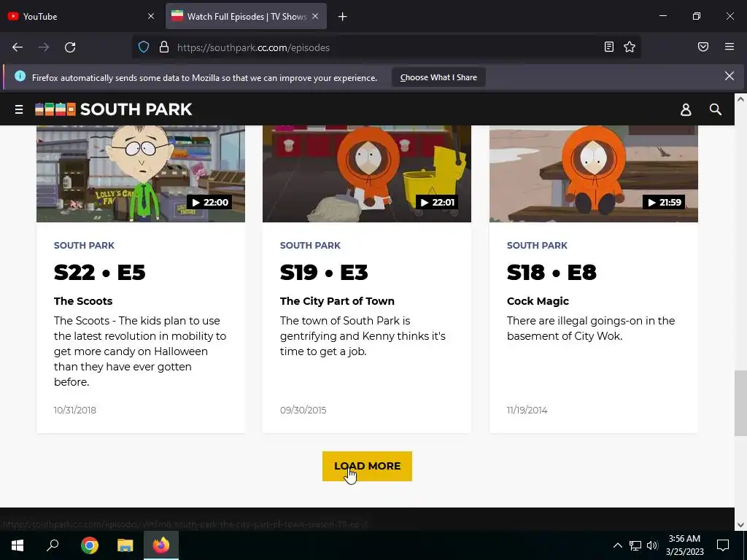This screenshot has width=747, height=560.
Task: Close the Watch Full Episodes tab
Action: (315, 16)
